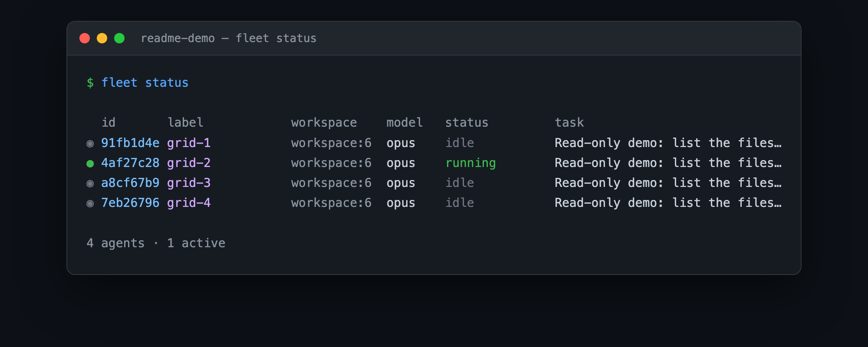868x347 pixels.
Task: Click workspace:6 in the grid-1 row
Action: (x=332, y=143)
